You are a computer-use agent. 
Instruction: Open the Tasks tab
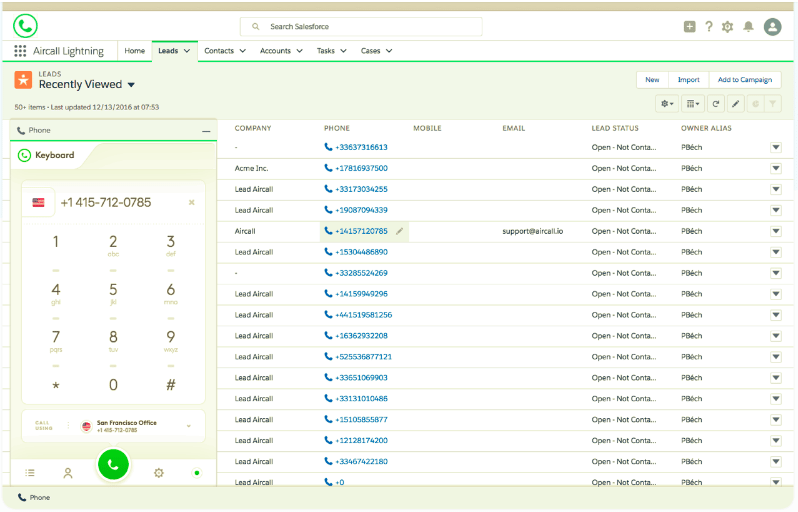point(326,51)
